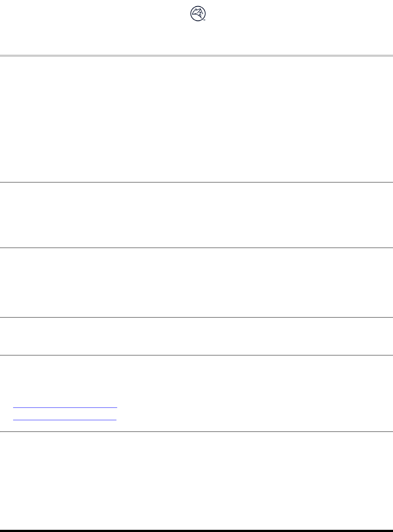Click the second thin black divider line
This screenshot has height=532, width=393.
[196, 248]
